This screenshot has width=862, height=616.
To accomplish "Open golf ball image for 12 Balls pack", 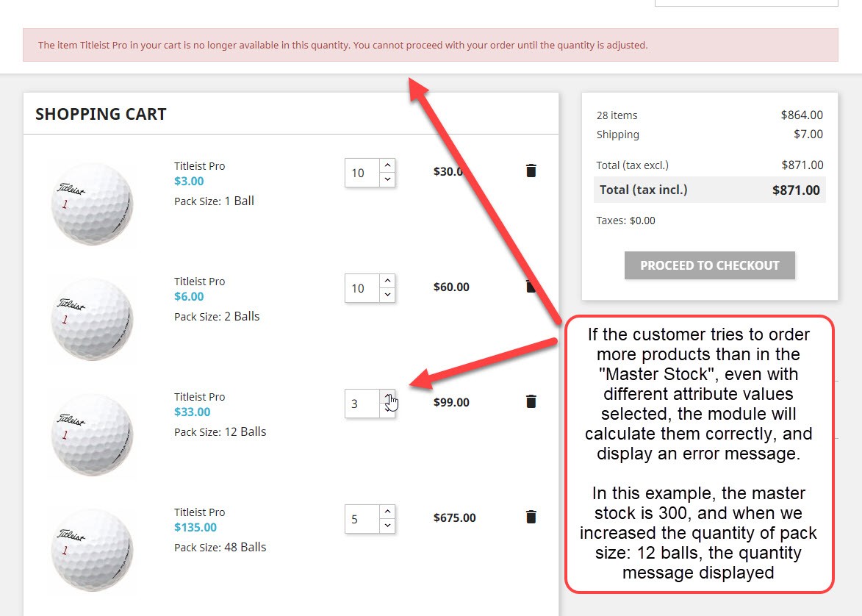I will (92, 434).
